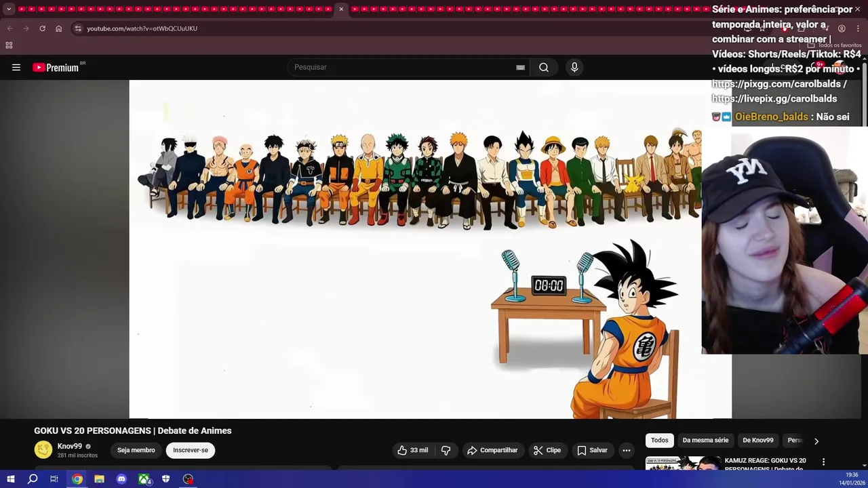Subscribe using the Inscrever-se button

pos(191,450)
